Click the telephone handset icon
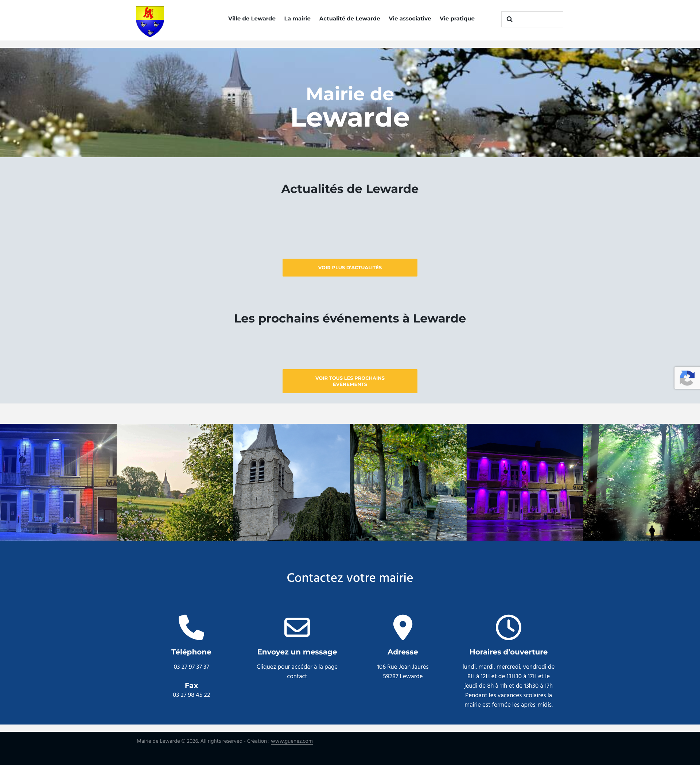The height and width of the screenshot is (765, 700). (x=191, y=627)
